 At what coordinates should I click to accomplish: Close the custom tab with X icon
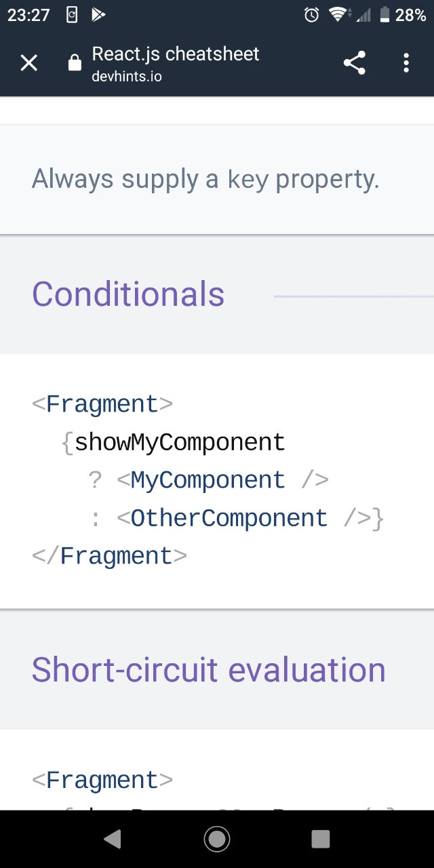(29, 63)
